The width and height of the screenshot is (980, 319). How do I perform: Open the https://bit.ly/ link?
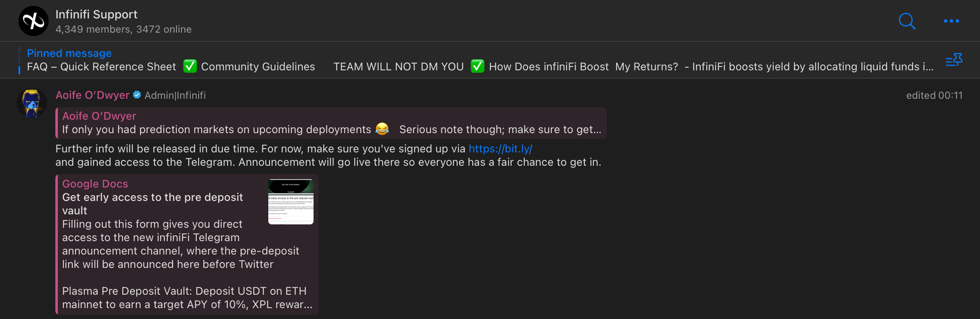(x=500, y=149)
